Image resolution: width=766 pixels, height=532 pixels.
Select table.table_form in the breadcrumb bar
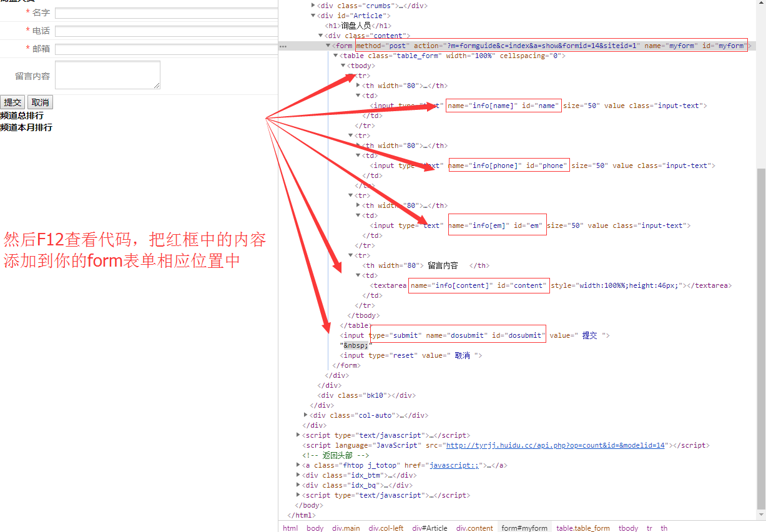pos(583,528)
